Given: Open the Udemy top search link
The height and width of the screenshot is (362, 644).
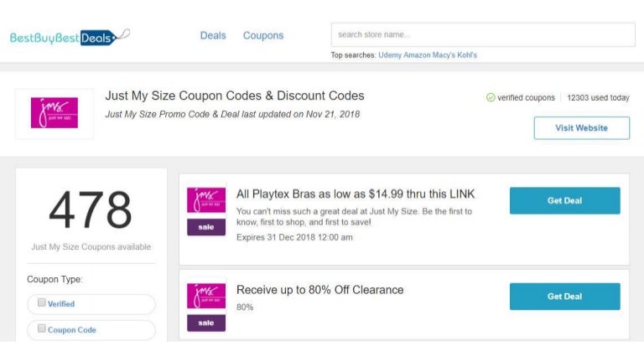Looking at the screenshot, I should 390,55.
